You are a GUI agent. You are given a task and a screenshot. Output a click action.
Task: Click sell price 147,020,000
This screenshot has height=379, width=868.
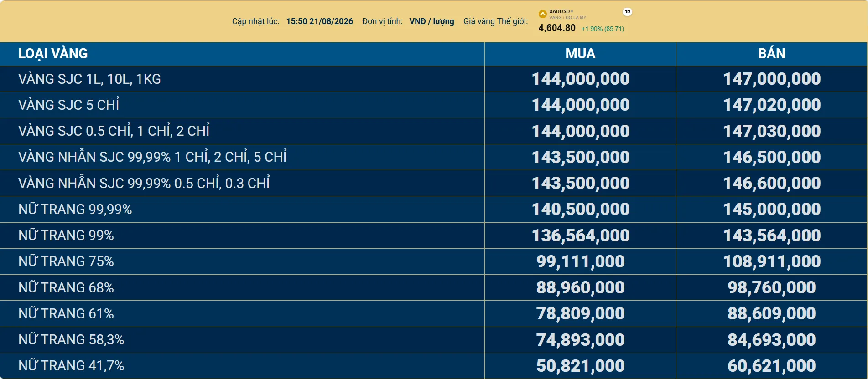coord(772,105)
